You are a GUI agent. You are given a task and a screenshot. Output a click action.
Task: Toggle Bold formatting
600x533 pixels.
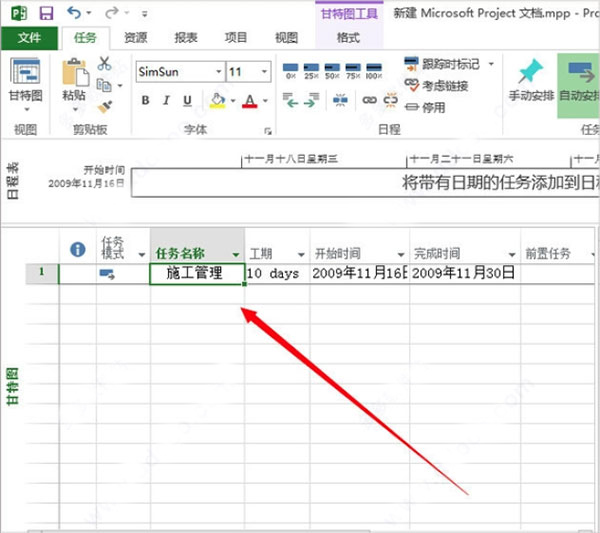pyautogui.click(x=145, y=100)
